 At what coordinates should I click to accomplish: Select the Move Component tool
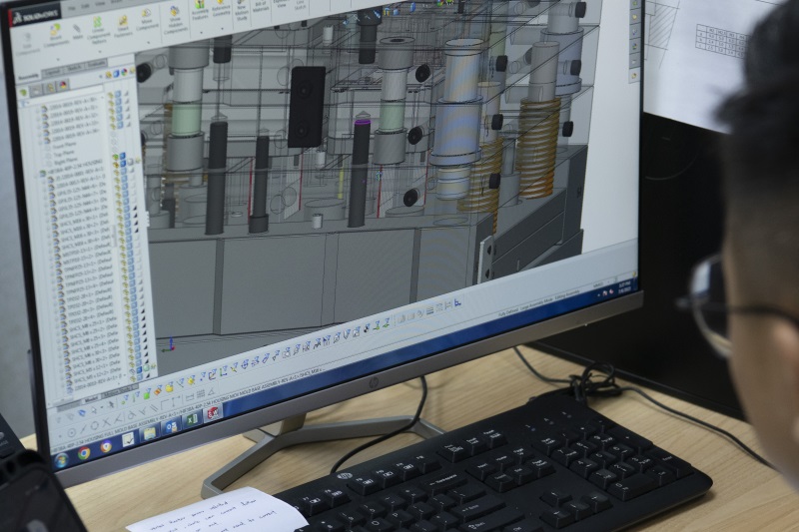147,19
